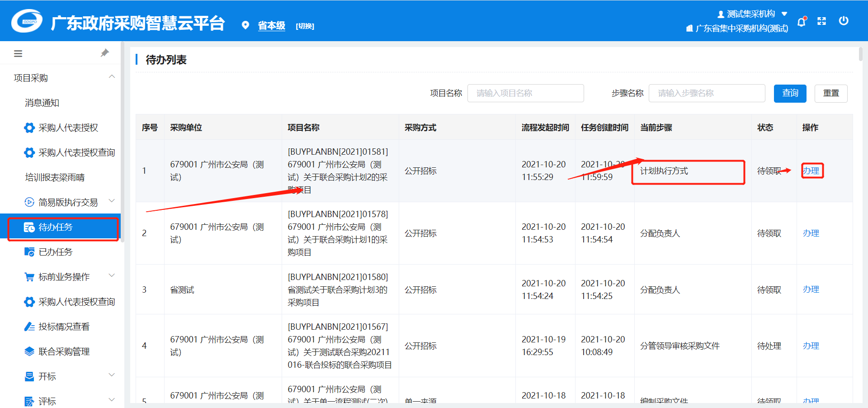868x408 pixels.
Task: Expand the 简易版执行交易 submenu
Action: (x=112, y=201)
